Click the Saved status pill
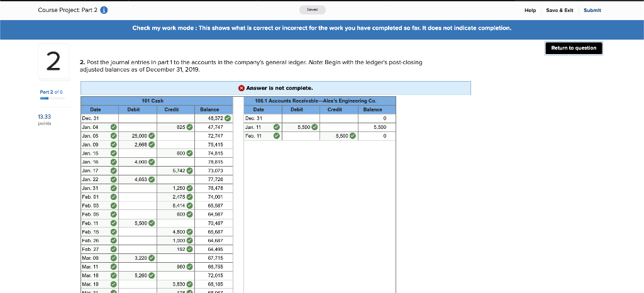Viewport: 644px width, 293px height. (x=313, y=10)
